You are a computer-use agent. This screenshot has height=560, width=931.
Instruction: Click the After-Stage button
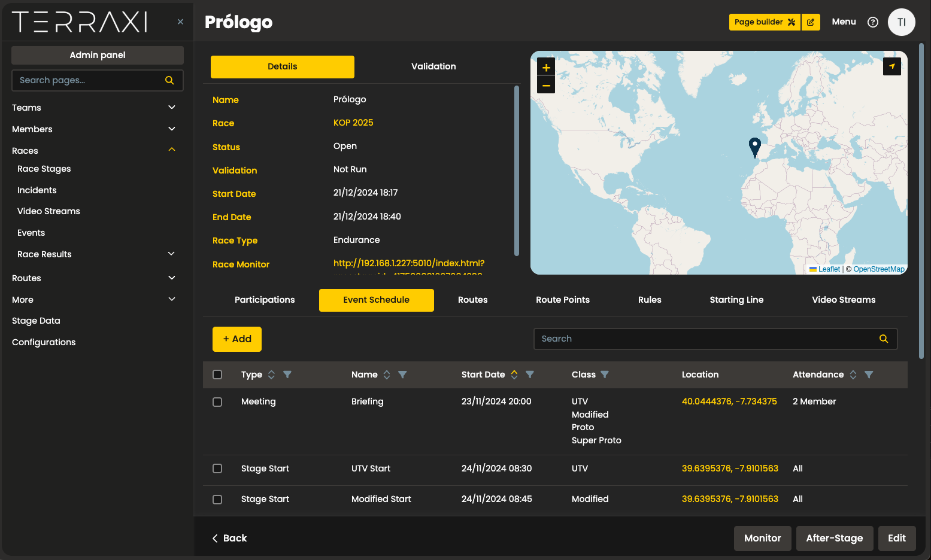click(x=835, y=538)
